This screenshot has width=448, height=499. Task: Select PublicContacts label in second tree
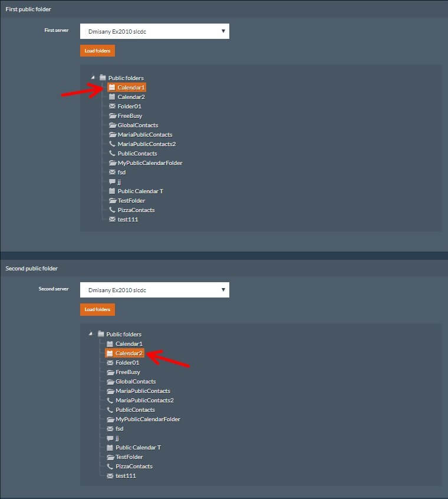136,409
